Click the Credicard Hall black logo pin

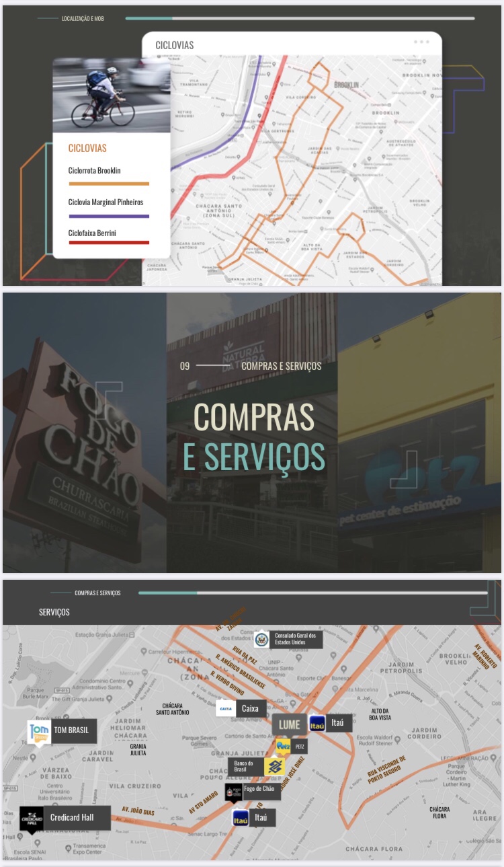32,819
